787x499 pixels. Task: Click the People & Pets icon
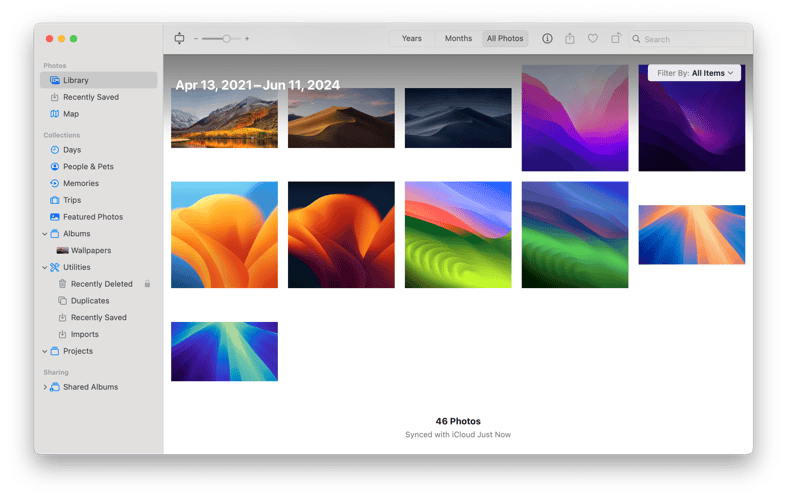click(x=55, y=167)
